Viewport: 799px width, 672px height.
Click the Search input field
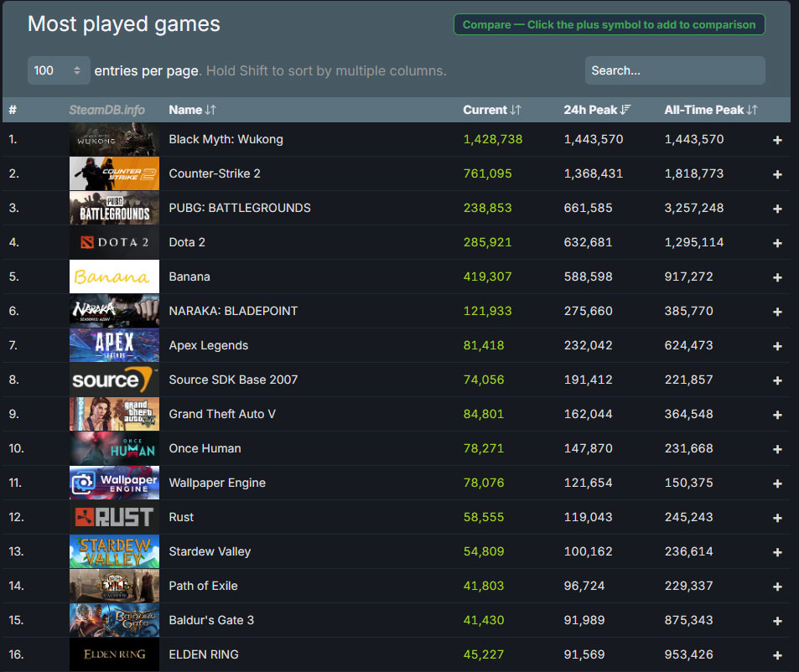674,70
